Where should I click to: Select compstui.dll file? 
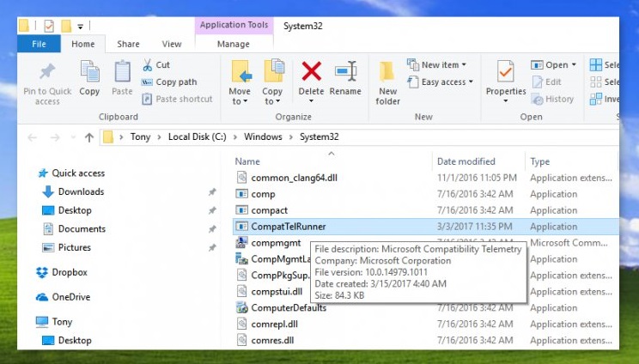point(277,292)
